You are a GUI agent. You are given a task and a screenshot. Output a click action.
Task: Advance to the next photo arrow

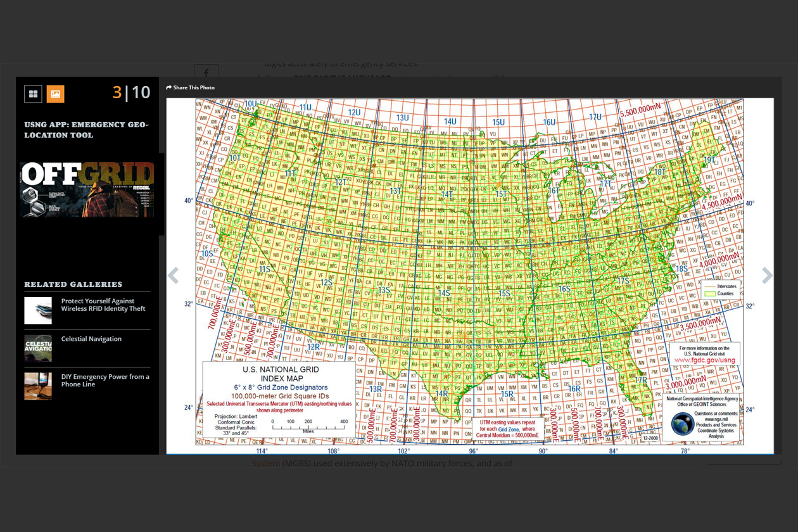coord(767,275)
